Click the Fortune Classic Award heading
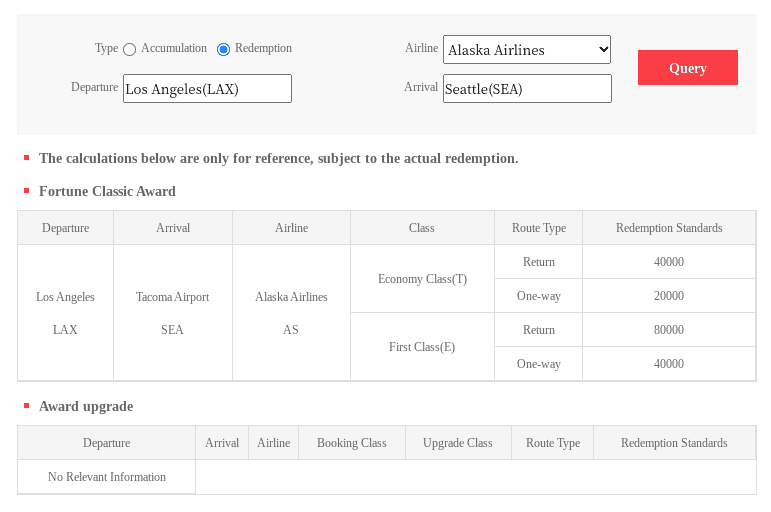Image resolution: width=771 pixels, height=512 pixels. click(107, 191)
